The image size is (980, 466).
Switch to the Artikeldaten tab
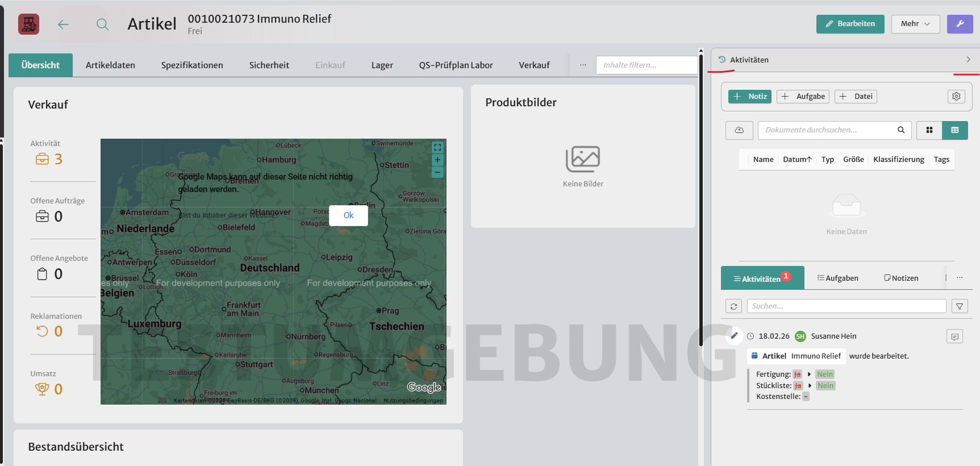110,65
